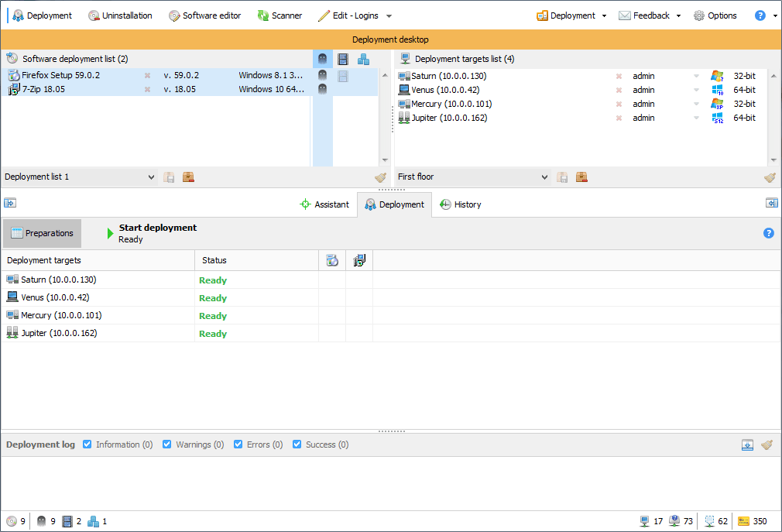This screenshot has width=782, height=532.
Task: Remove Mercury from the targets list via X
Action: click(619, 105)
